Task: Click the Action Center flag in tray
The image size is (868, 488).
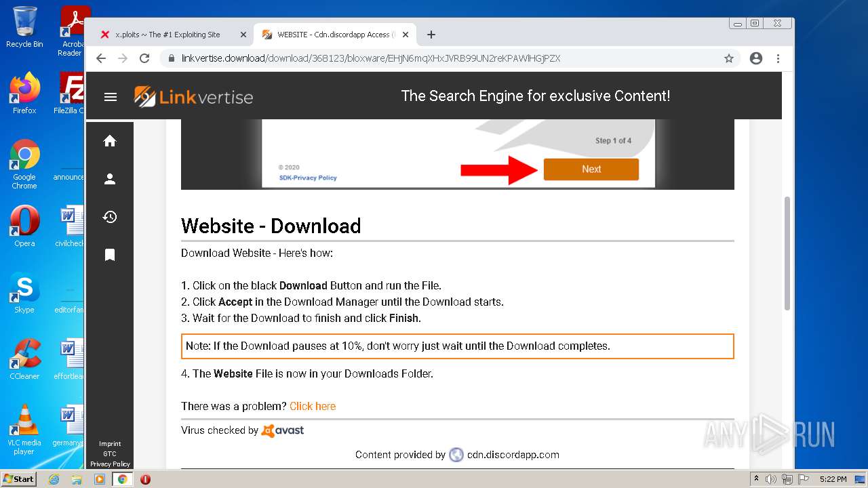Action: point(804,479)
